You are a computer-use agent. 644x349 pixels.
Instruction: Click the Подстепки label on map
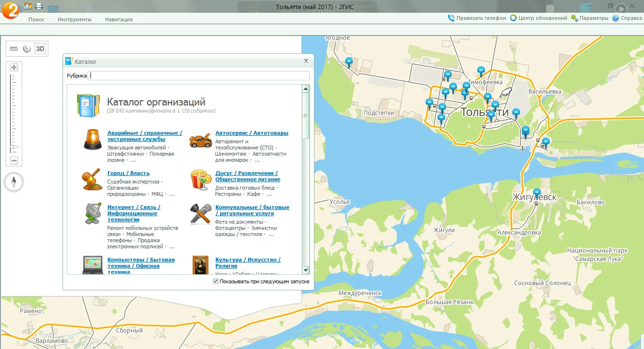pos(379,113)
